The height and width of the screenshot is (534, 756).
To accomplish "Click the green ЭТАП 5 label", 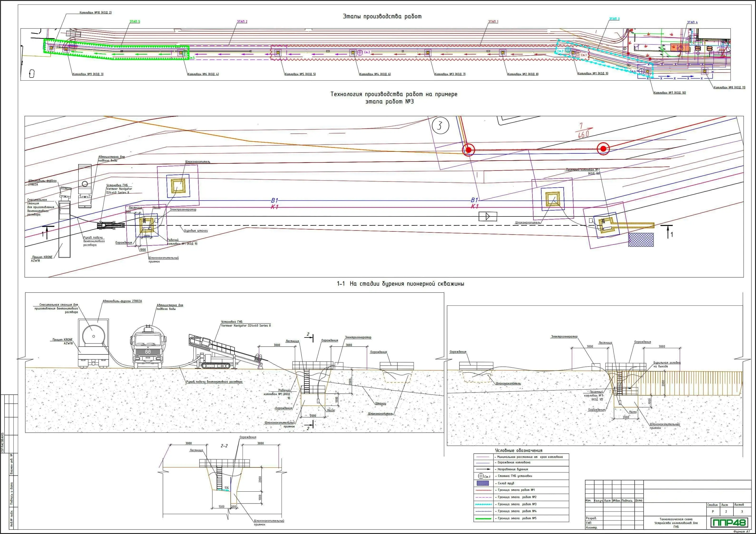I will tap(134, 22).
